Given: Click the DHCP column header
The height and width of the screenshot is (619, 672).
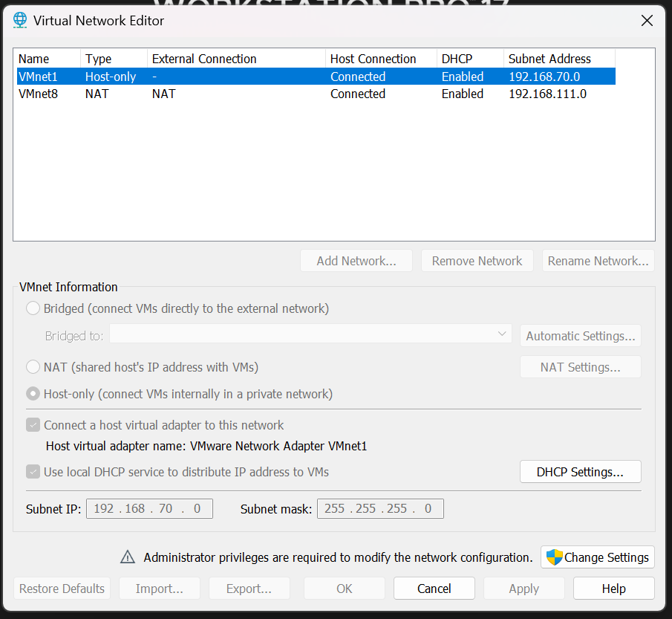Looking at the screenshot, I should pos(470,59).
